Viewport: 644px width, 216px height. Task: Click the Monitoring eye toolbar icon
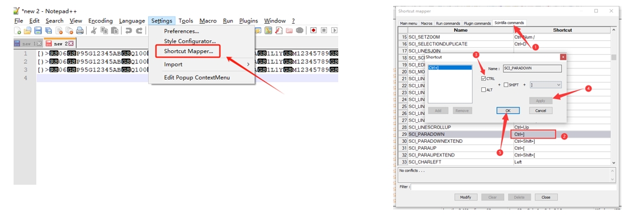300,30
